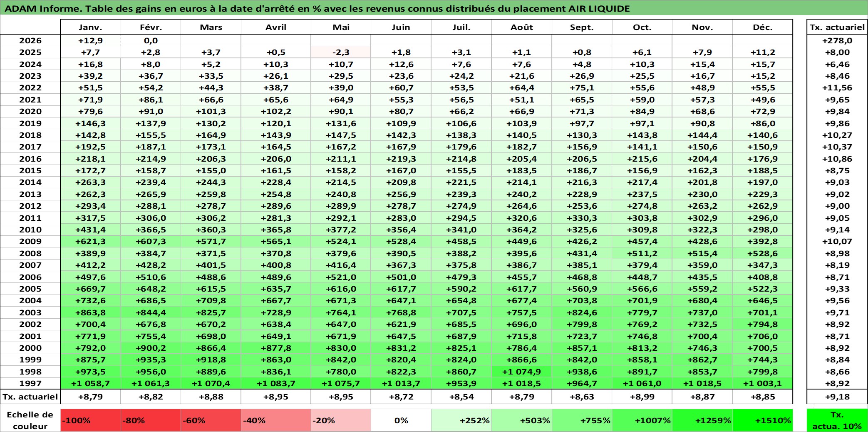Viewport: 868px width, 432px height.
Task: Select the +755% color scale cell
Action: pos(582,420)
